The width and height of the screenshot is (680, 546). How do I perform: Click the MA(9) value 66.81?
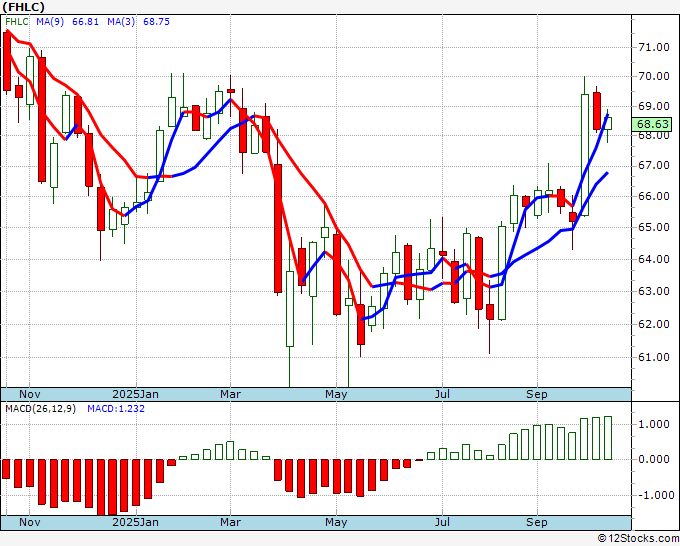tap(85, 22)
